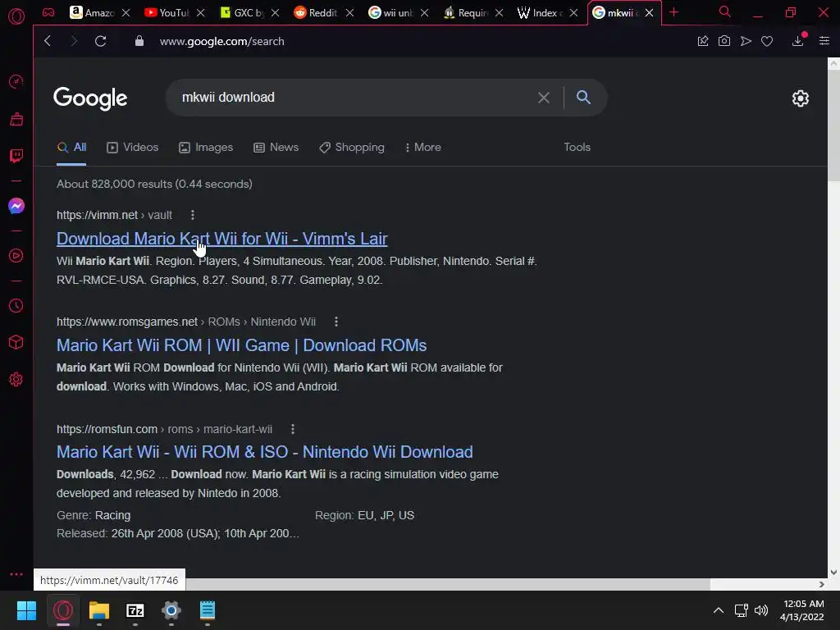
Task: Open Google quick settings gear
Action: tap(801, 98)
